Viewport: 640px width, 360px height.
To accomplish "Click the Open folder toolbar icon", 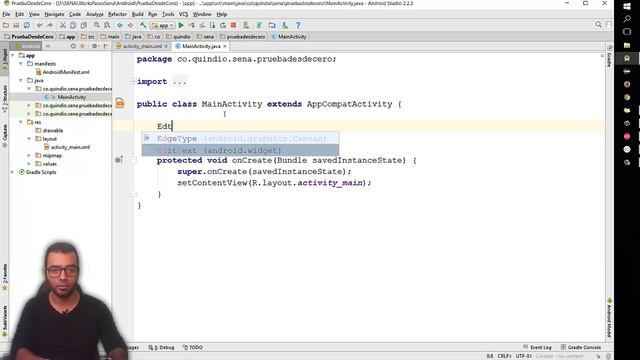I will coord(6,25).
